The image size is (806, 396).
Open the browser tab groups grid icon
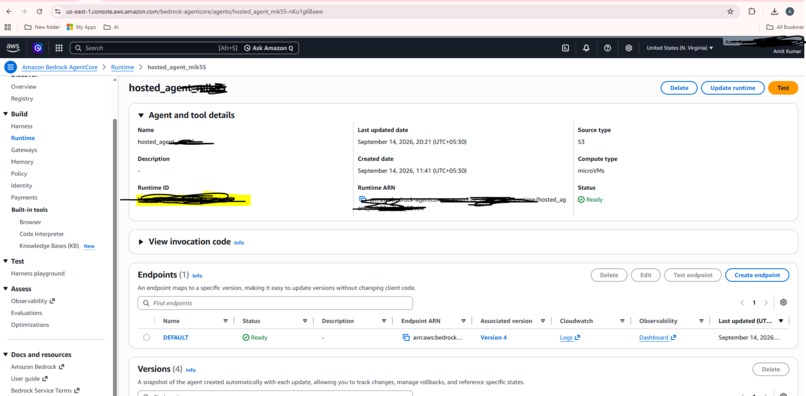(8, 27)
